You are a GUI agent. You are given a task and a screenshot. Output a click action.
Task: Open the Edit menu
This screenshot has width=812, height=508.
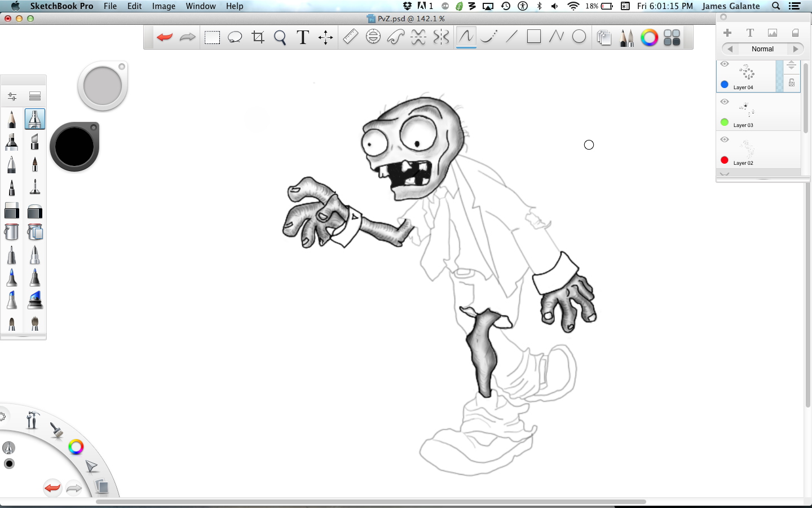(135, 6)
